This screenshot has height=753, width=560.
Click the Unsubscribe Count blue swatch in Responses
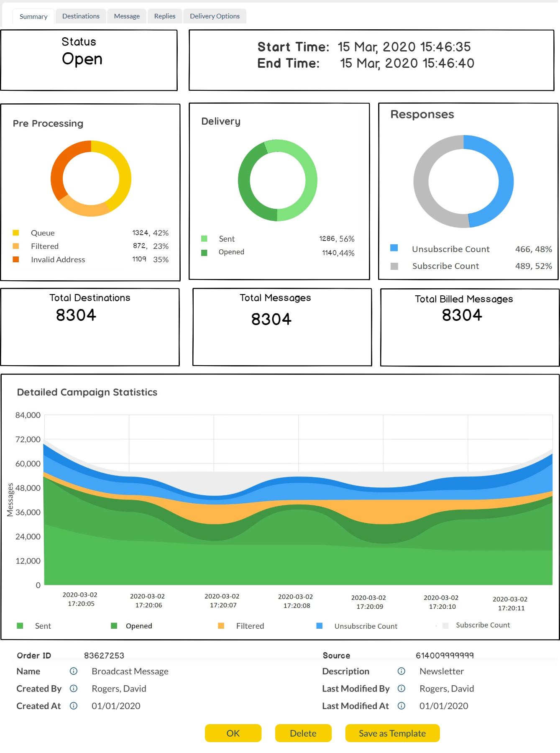click(x=394, y=248)
